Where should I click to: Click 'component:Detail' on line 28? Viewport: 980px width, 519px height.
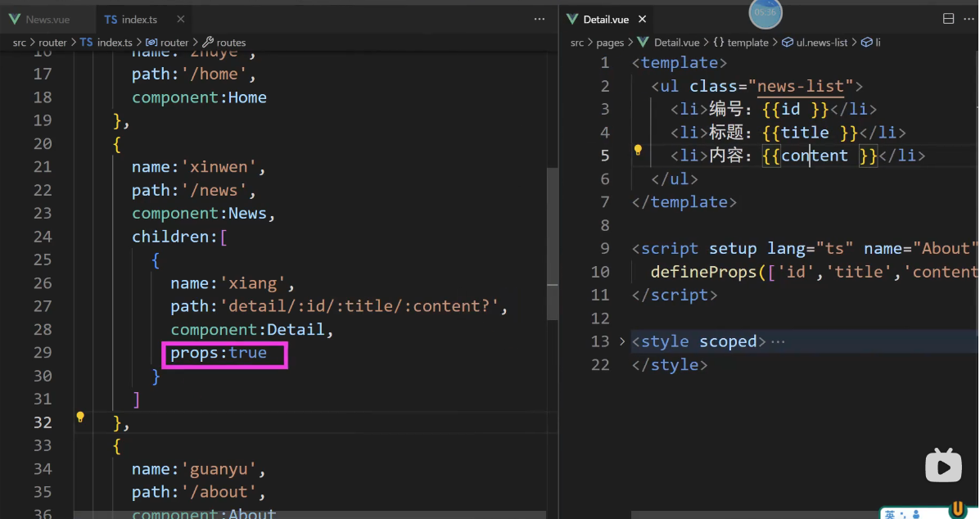(247, 330)
